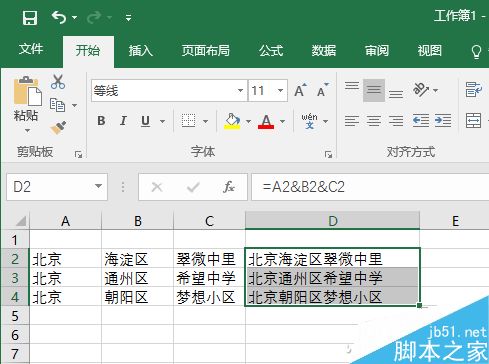This screenshot has height=364, width=489.
Task: Click Increase Font Size icon
Action: [x=300, y=90]
